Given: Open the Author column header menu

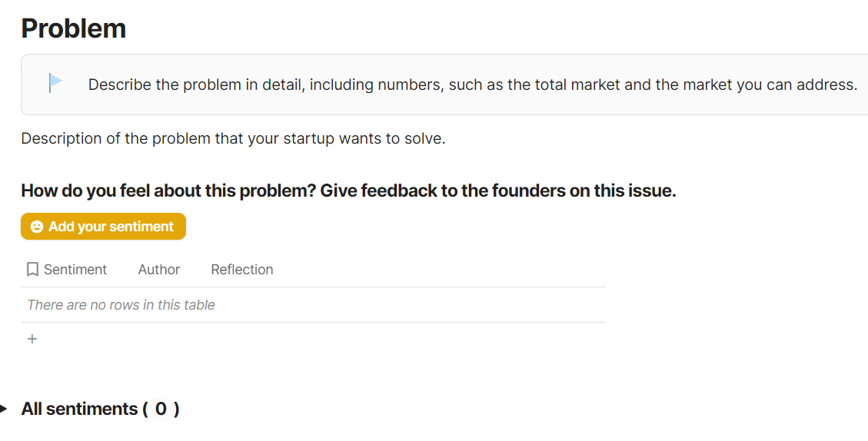Looking at the screenshot, I should pyautogui.click(x=159, y=270).
